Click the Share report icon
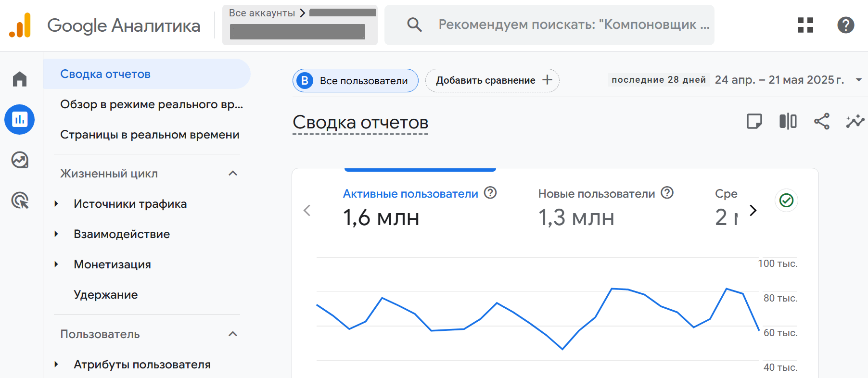This screenshot has height=378, width=868. pos(821,121)
